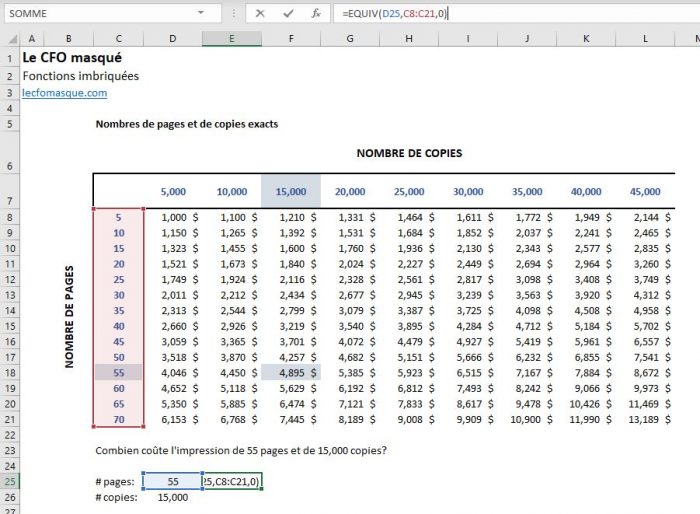700x514 pixels.
Task: Open Insert Function fx dialog
Action: pos(316,13)
